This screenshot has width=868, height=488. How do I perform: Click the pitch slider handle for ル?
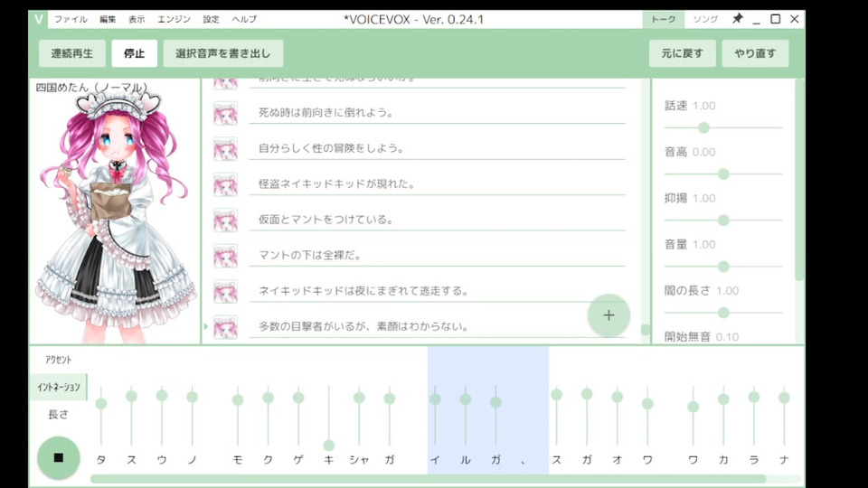pyautogui.click(x=466, y=399)
